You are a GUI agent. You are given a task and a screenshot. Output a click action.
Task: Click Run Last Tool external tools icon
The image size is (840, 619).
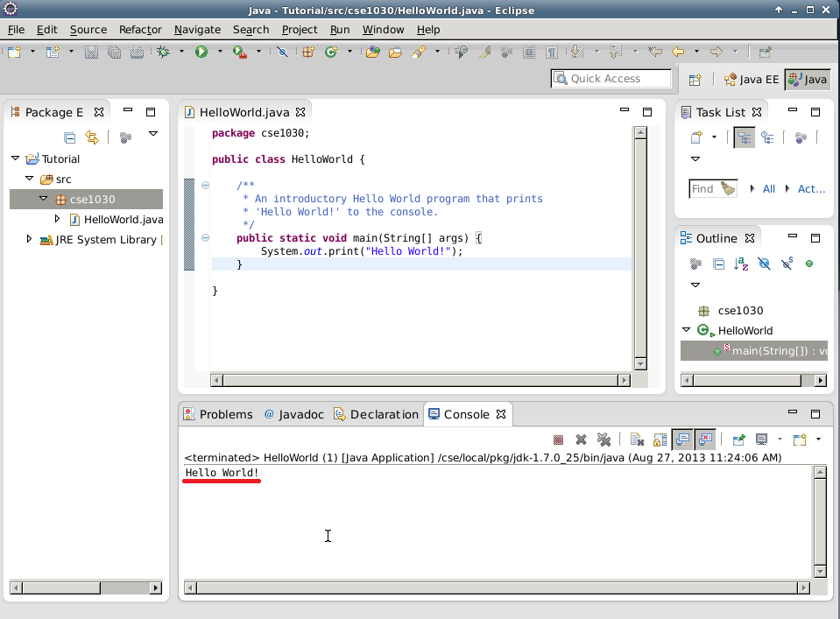[239, 52]
